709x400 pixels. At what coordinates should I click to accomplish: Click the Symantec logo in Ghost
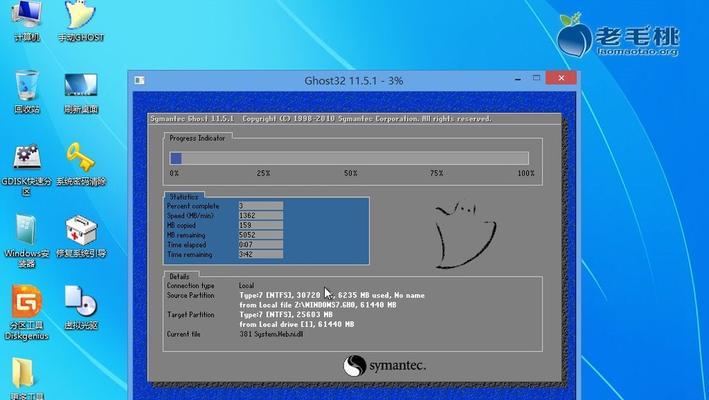(384, 365)
